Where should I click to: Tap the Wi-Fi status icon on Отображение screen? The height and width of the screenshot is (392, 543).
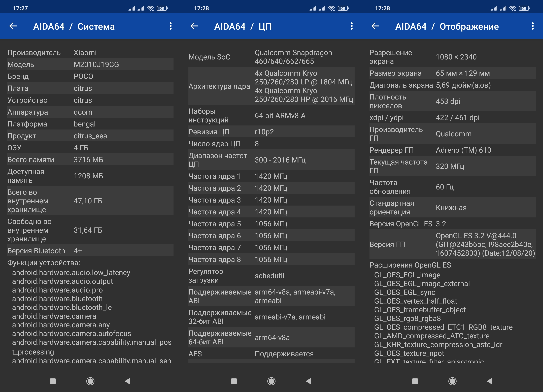click(x=513, y=8)
